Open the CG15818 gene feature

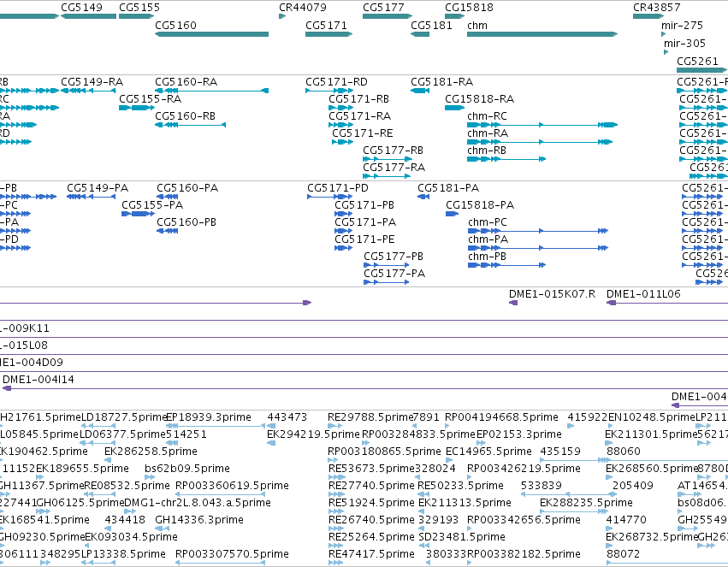click(x=454, y=16)
